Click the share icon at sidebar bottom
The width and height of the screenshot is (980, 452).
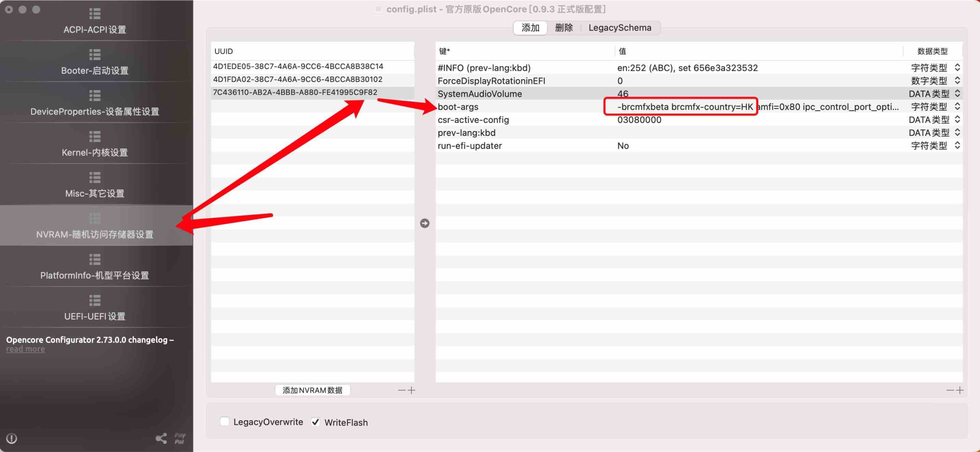click(x=161, y=438)
